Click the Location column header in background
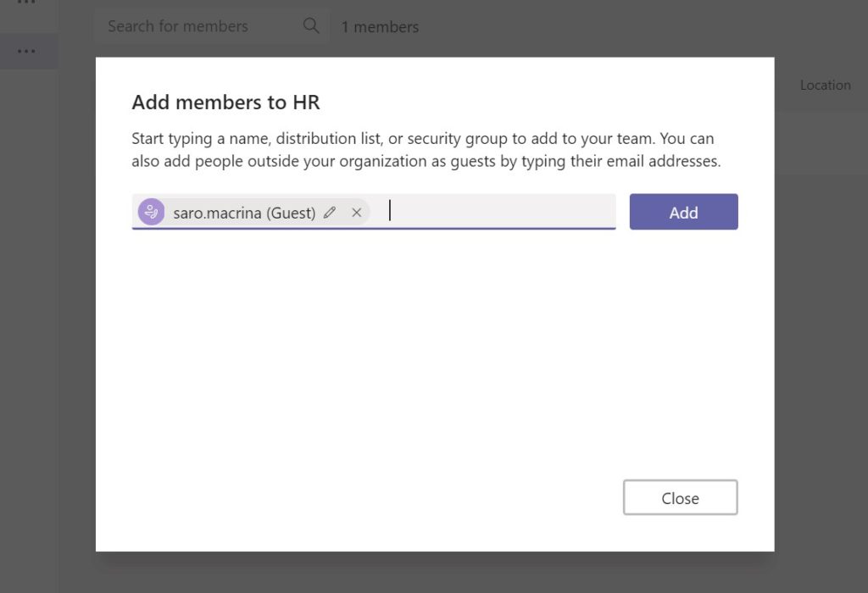This screenshot has height=593, width=868. [825, 86]
